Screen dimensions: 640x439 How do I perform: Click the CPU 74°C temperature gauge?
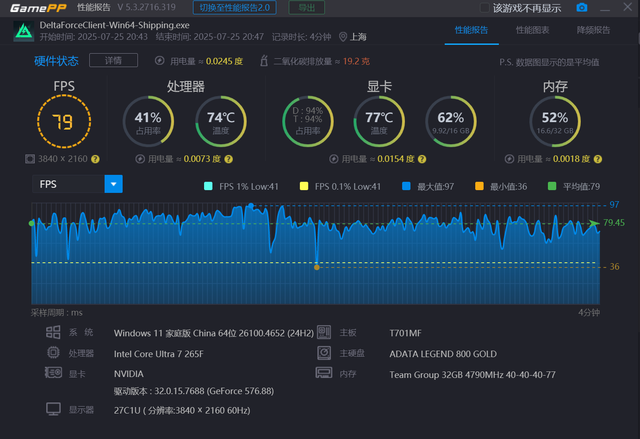[221, 122]
